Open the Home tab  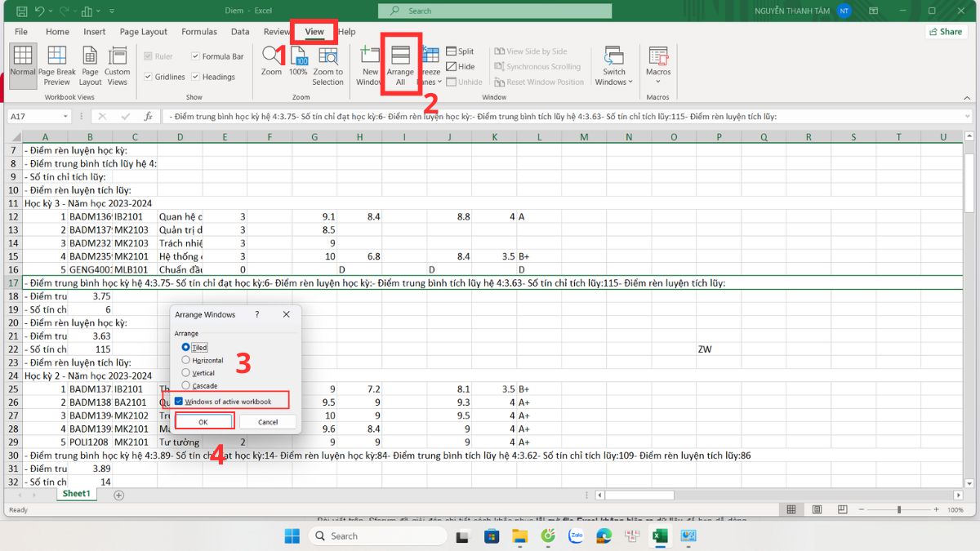point(57,32)
